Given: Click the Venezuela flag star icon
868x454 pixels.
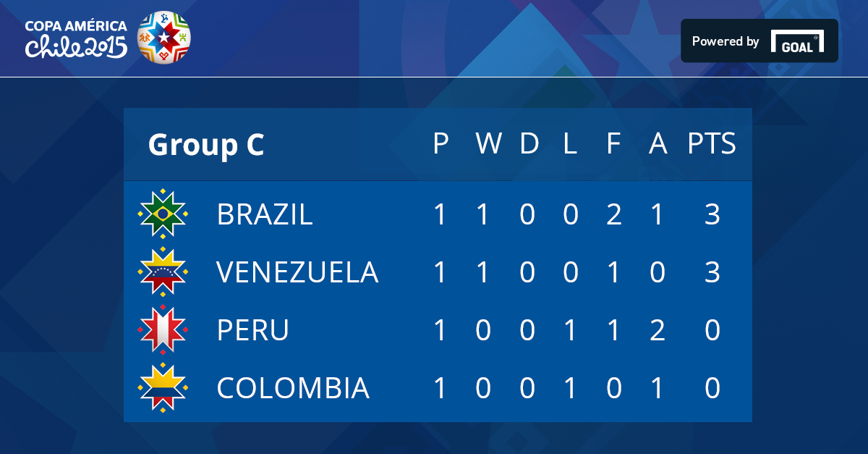Looking at the screenshot, I should pos(163,272).
